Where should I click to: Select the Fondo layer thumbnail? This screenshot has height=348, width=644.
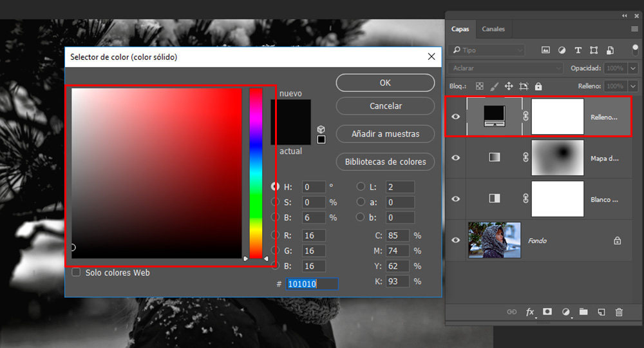pyautogui.click(x=495, y=240)
